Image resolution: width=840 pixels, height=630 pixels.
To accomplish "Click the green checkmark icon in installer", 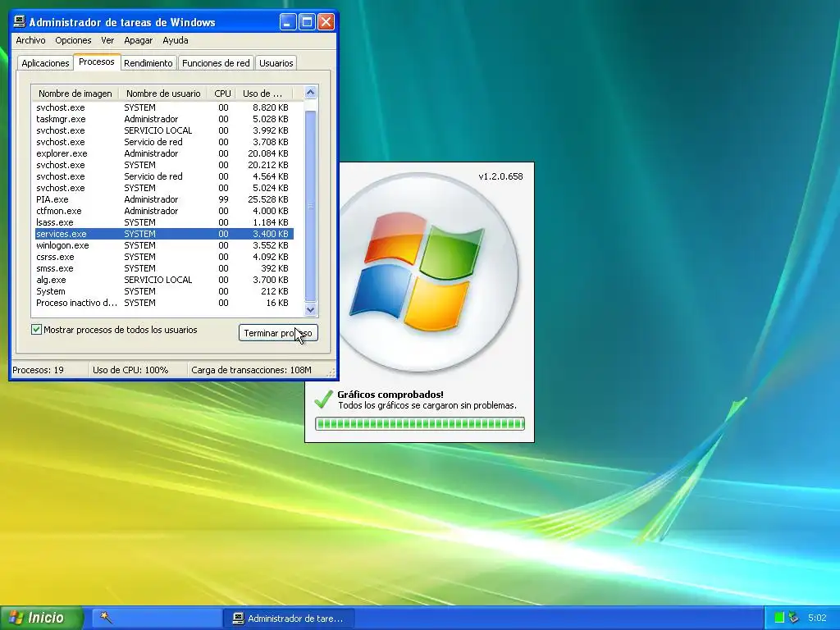I will pyautogui.click(x=323, y=399).
